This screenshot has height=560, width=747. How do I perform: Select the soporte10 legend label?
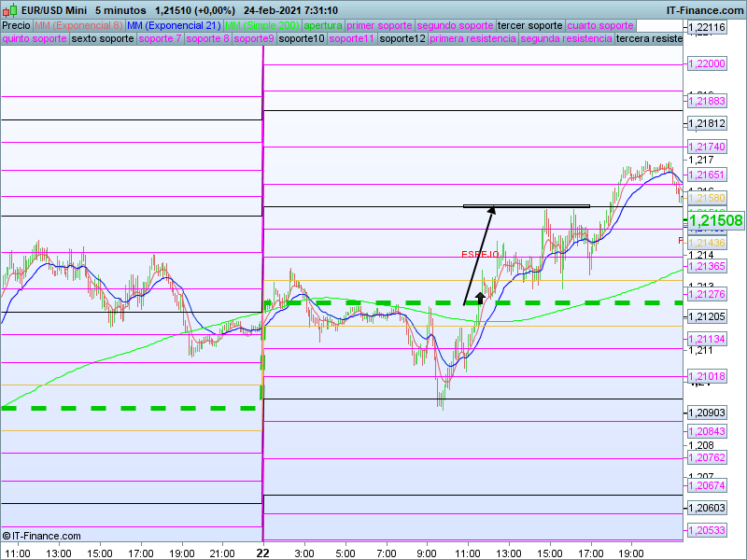click(303, 39)
